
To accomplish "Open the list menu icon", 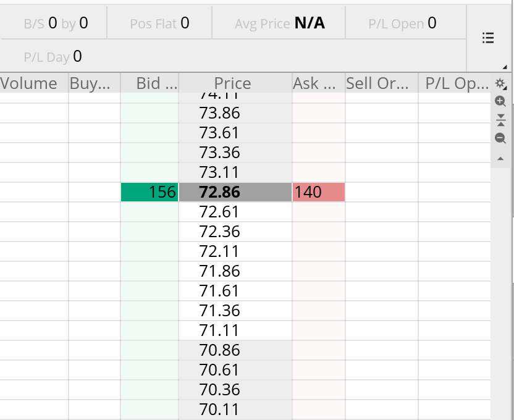I will point(487,38).
